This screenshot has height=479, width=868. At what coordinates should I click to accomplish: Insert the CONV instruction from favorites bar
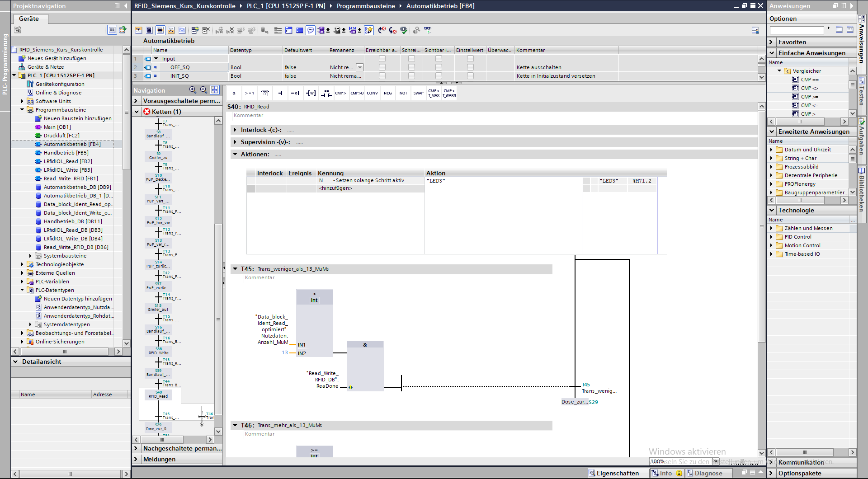coord(372,93)
